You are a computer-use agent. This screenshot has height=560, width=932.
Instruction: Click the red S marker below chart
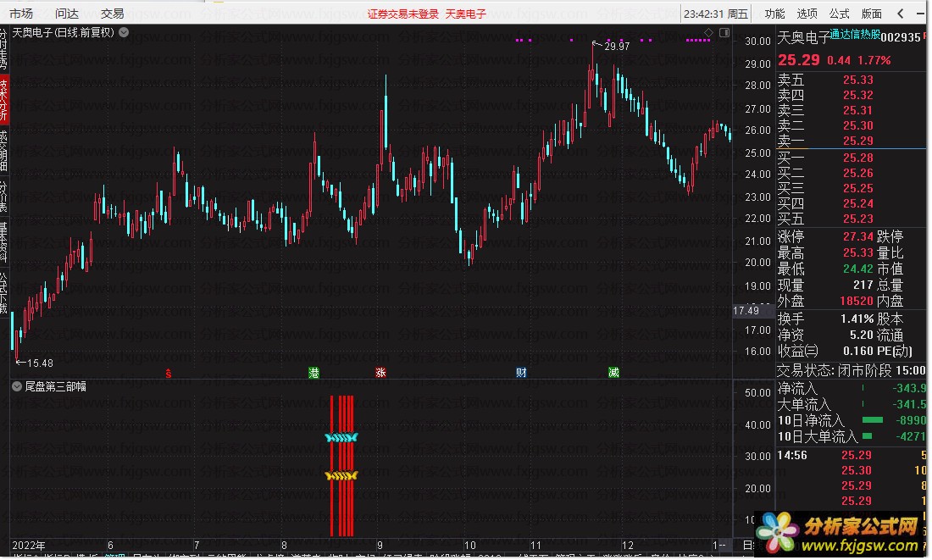[169, 374]
